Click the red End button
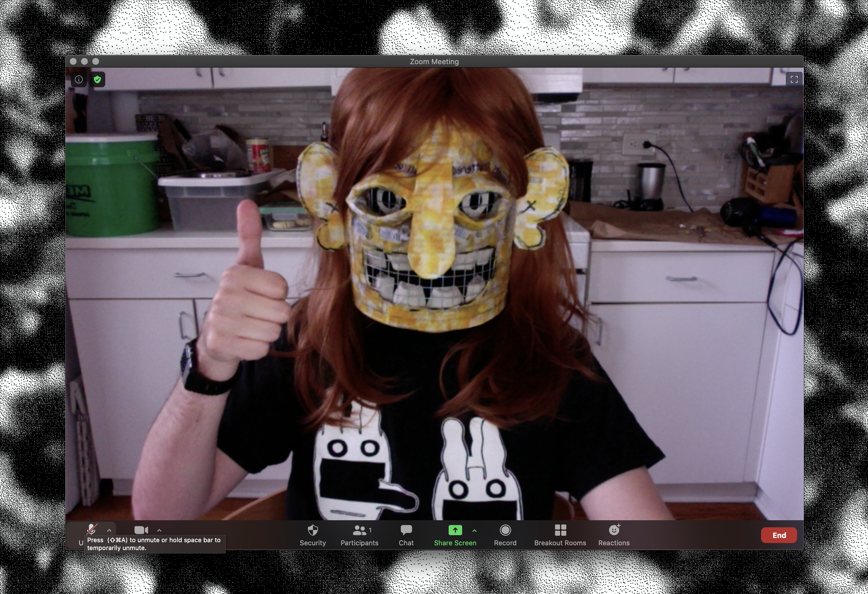868x594 pixels. pos(779,535)
